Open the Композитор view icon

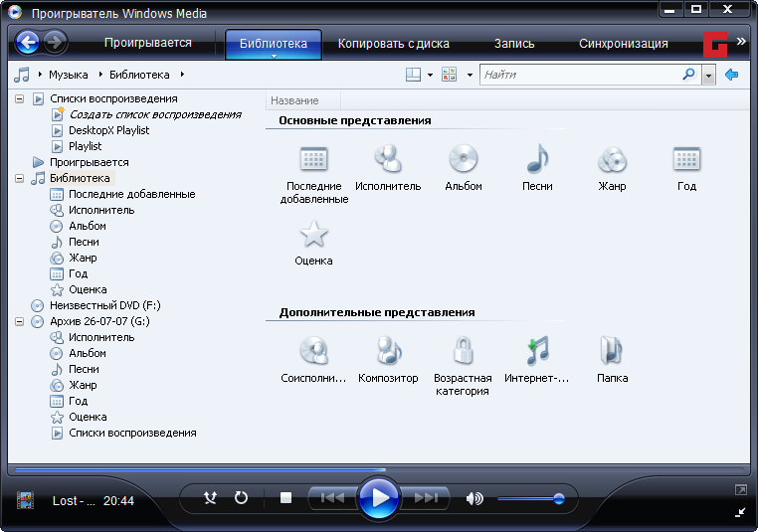pos(388,350)
